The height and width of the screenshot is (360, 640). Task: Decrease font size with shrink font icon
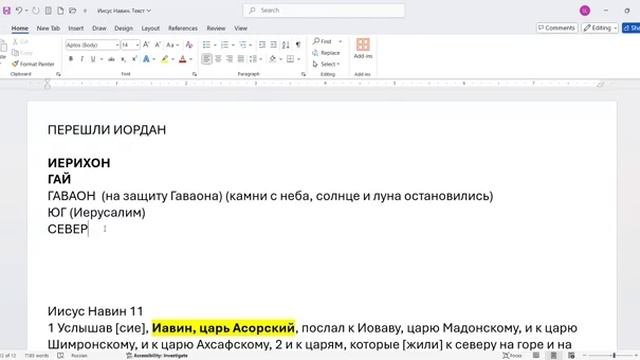158,44
